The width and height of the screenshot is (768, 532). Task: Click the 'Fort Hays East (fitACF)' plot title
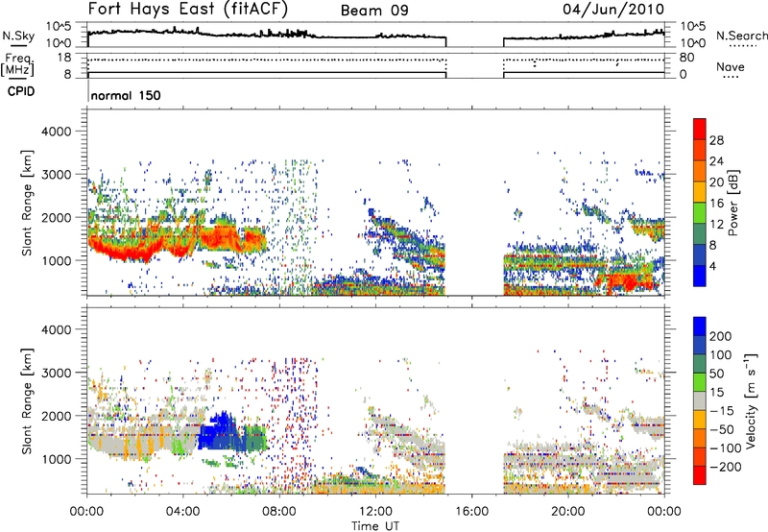point(188,10)
